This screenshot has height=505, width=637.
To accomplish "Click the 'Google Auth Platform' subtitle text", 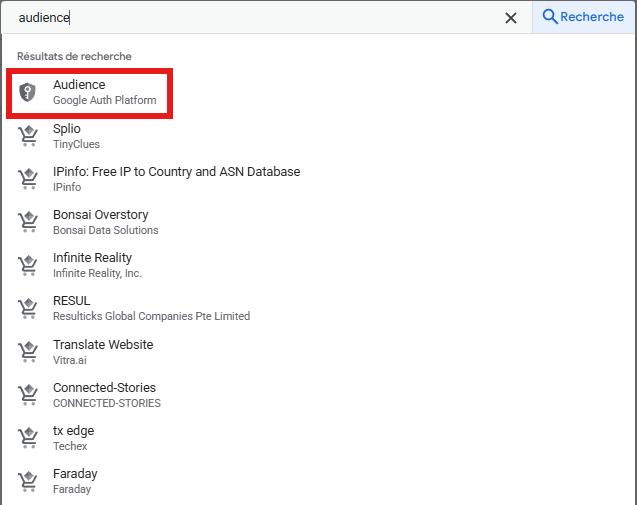I will click(x=104, y=100).
